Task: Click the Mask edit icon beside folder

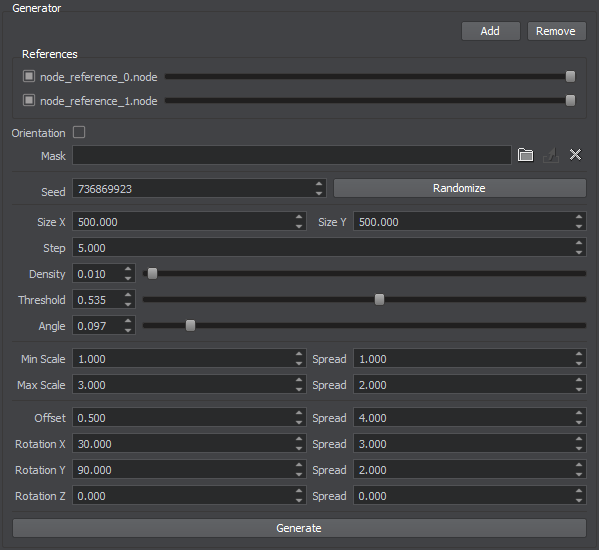Action: 550,155
